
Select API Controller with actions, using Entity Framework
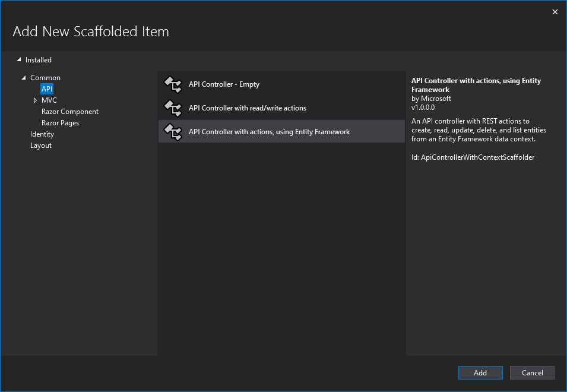(270, 132)
